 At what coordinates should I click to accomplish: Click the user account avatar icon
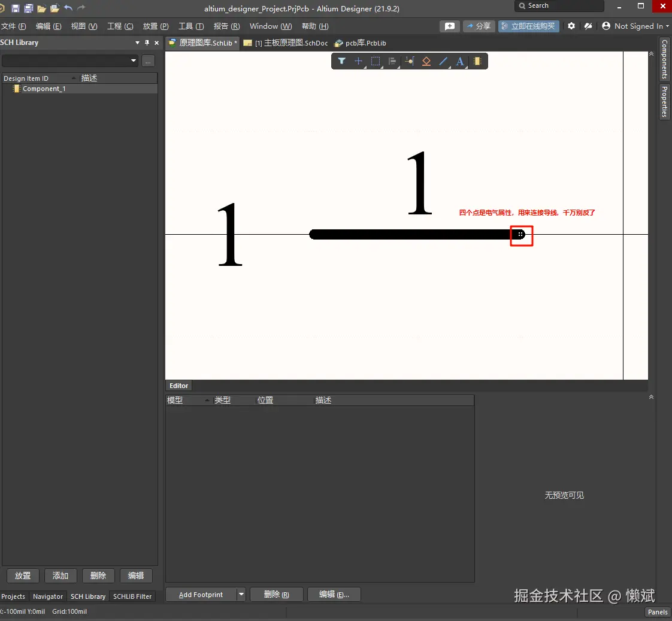click(x=606, y=26)
